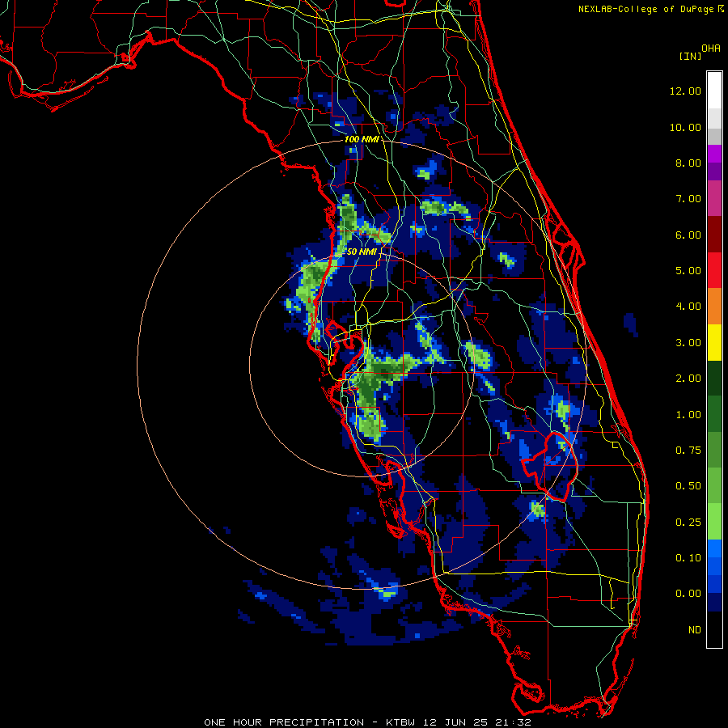Pick the navy 0.00 legend swatch
The width and height of the screenshot is (728, 728).
coord(714,603)
